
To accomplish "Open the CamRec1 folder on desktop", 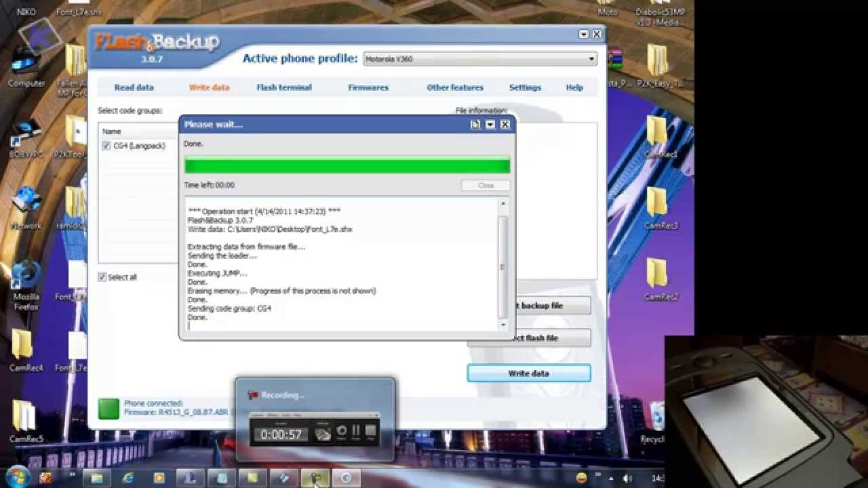I will pos(660,138).
